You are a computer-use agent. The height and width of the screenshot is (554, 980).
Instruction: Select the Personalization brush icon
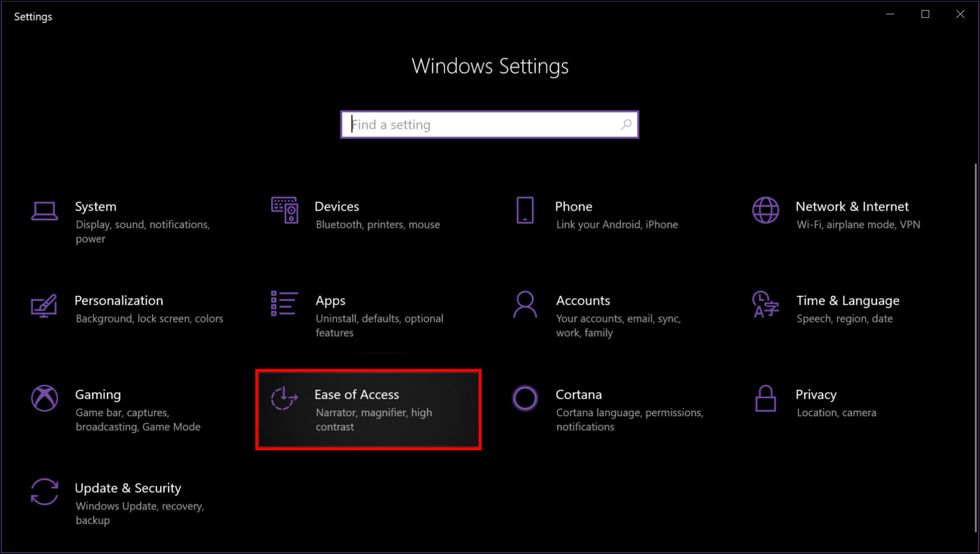click(44, 305)
